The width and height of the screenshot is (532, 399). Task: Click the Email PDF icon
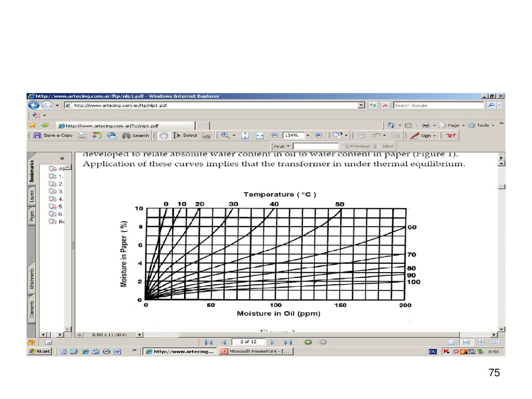112,136
